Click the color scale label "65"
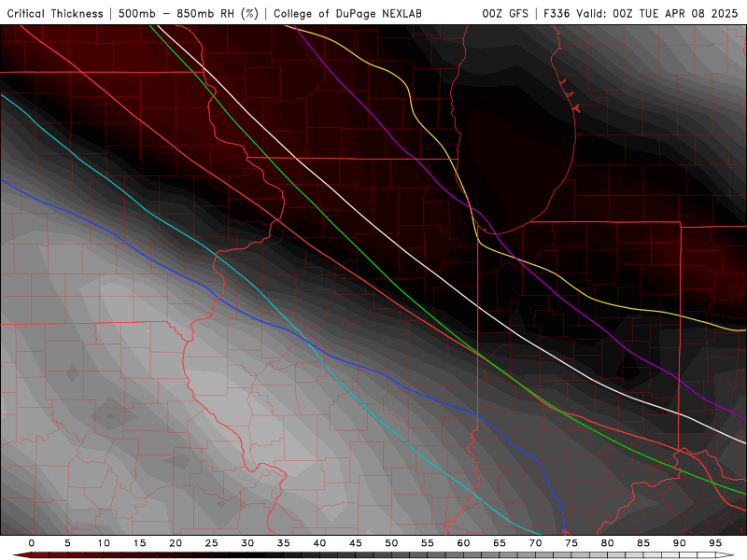Viewport: 747px width, 560px height. [500, 543]
